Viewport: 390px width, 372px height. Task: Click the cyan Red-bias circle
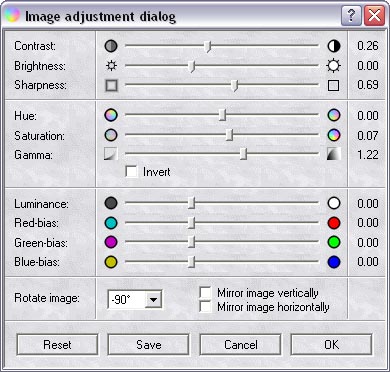[x=111, y=223]
